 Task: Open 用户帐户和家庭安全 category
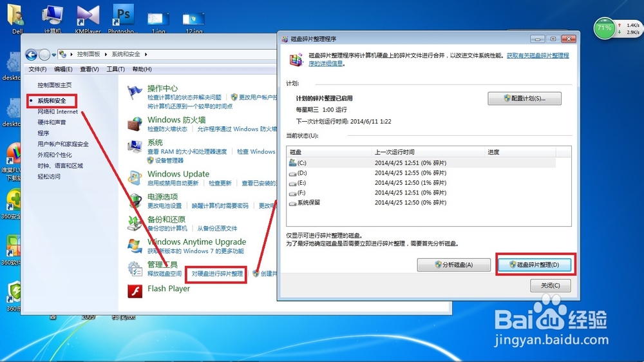click(x=63, y=144)
